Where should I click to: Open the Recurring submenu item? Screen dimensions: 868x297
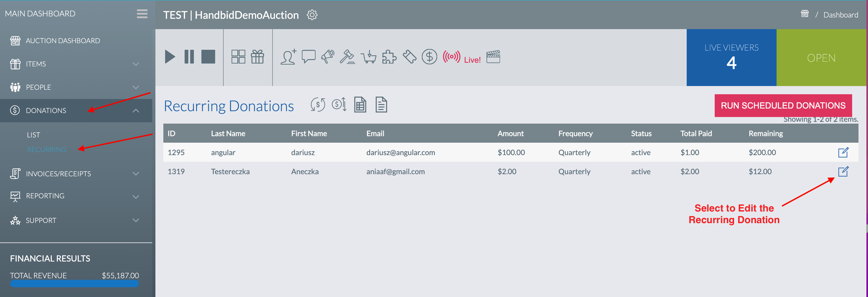(47, 149)
